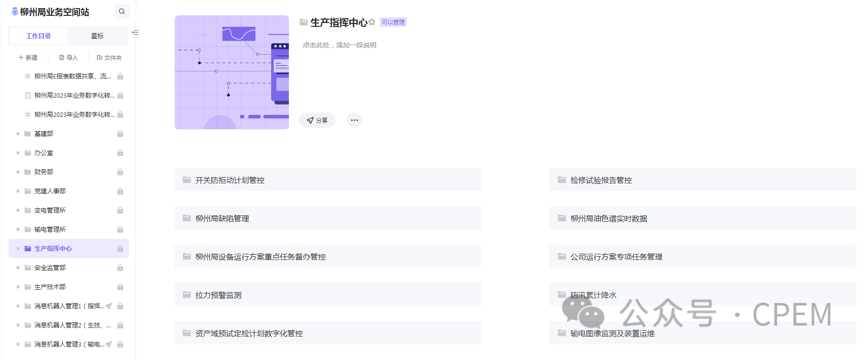Click the purple folder cover image
The image size is (868, 360).
[x=232, y=72]
